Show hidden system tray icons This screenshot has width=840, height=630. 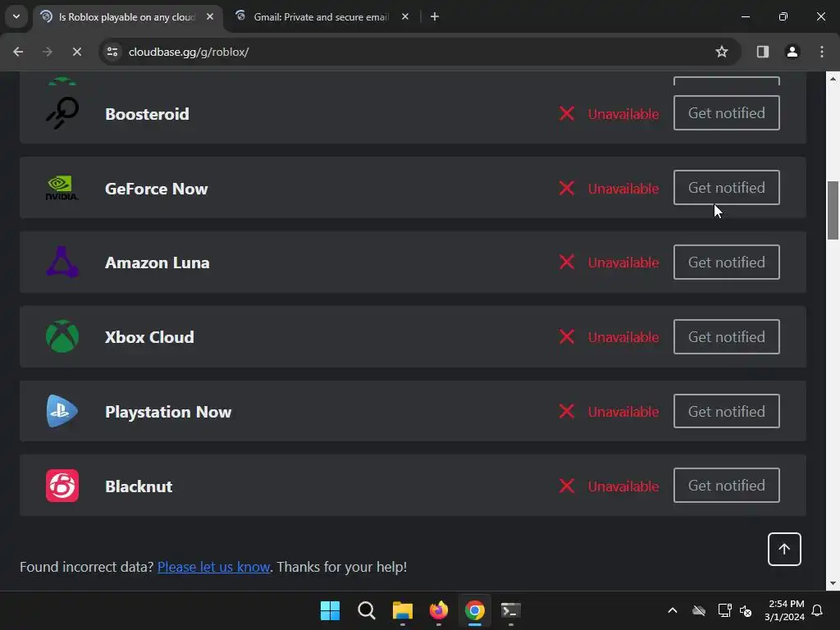click(x=673, y=610)
